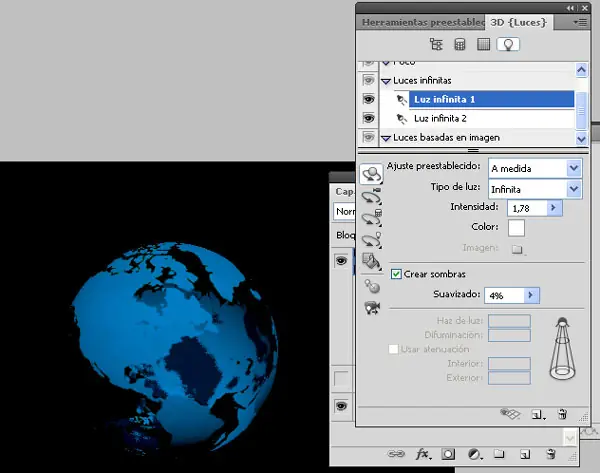Click the Imagen folder icon
600x473 pixels.
point(517,249)
